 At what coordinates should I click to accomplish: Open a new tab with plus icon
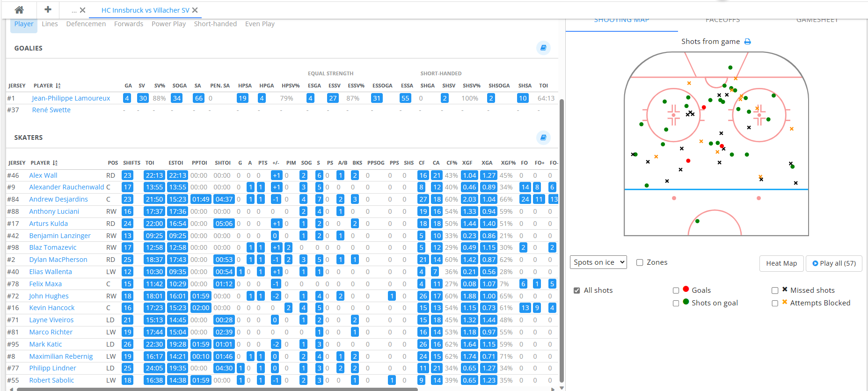pyautogui.click(x=48, y=10)
